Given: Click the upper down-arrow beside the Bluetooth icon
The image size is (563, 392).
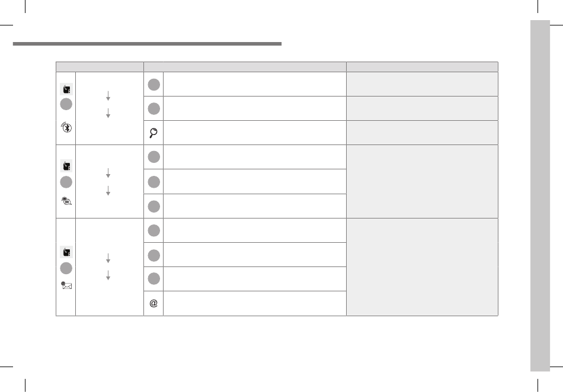Looking at the screenshot, I should [x=109, y=96].
